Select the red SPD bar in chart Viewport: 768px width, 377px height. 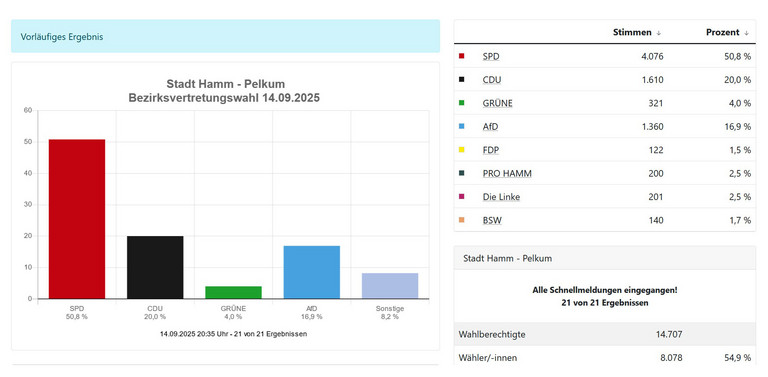tap(77, 219)
